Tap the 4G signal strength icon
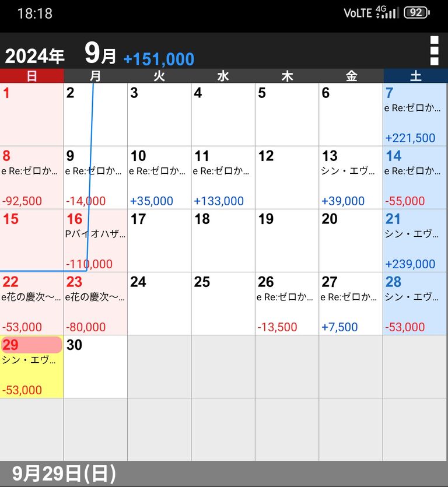Image resolution: width=448 pixels, height=487 pixels. coord(387,12)
